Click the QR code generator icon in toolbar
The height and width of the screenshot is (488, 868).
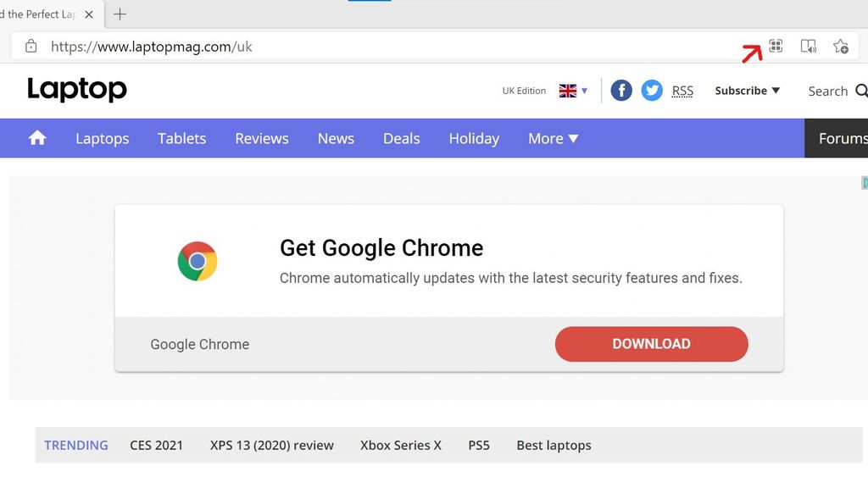click(x=776, y=47)
